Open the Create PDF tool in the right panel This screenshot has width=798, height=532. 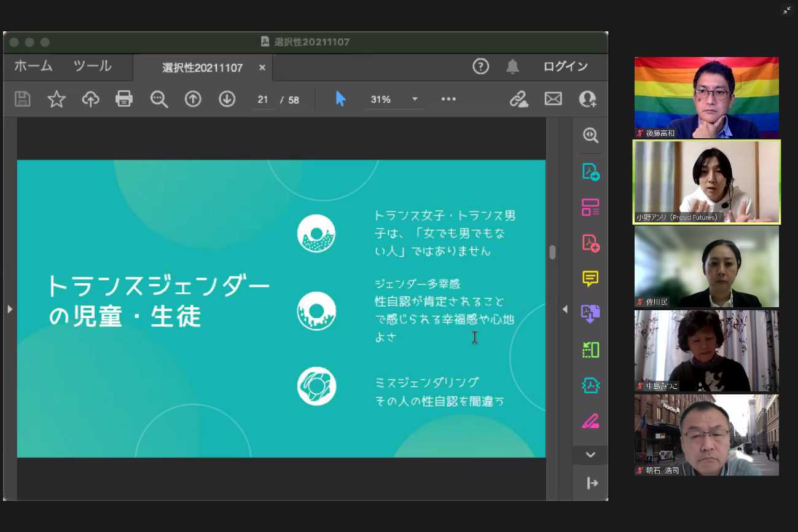tap(590, 243)
